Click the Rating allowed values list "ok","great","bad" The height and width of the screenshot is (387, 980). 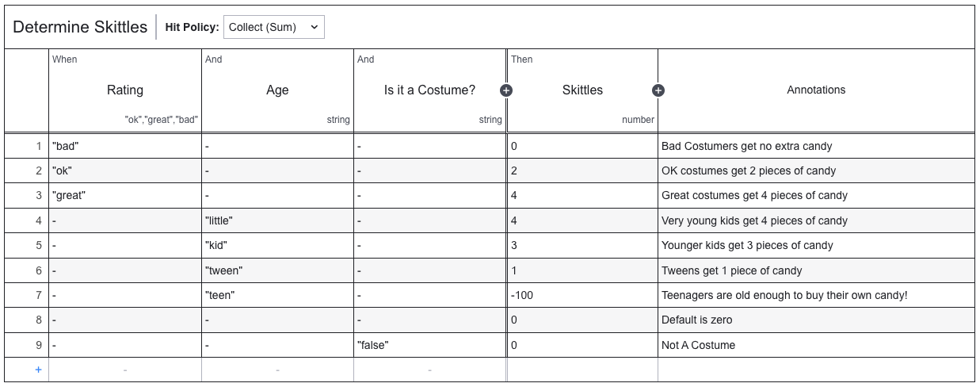click(x=161, y=120)
